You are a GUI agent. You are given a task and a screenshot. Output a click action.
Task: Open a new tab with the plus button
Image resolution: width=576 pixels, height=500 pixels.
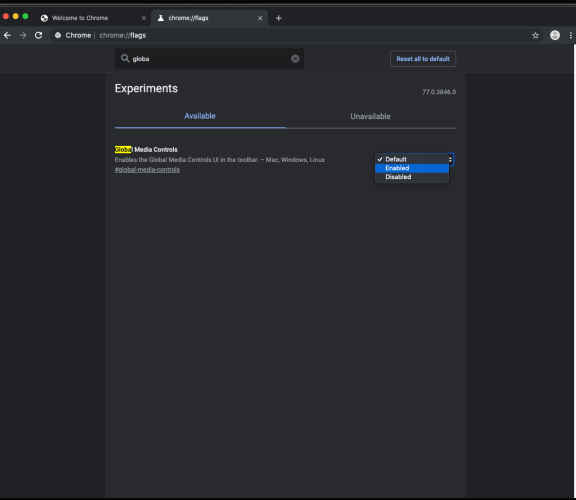278,18
